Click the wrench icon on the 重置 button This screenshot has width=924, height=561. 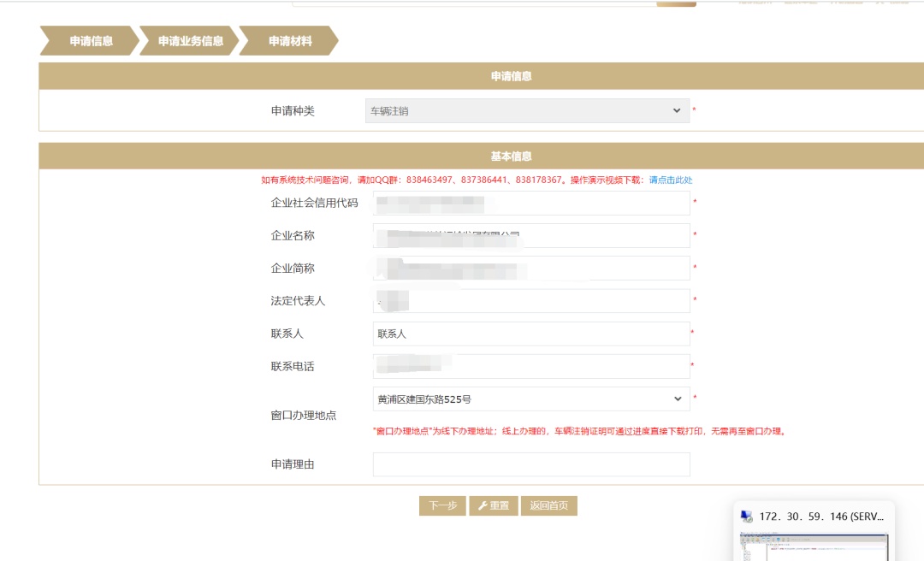pos(483,505)
